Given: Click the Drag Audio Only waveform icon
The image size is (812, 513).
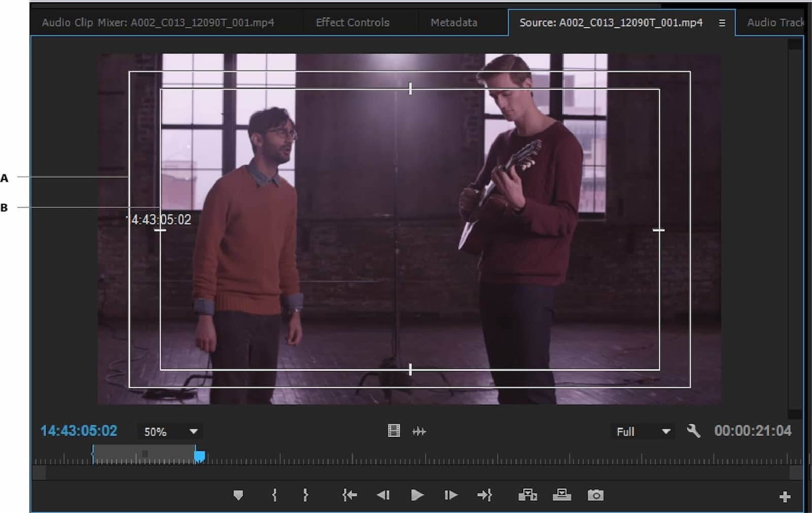Looking at the screenshot, I should tap(419, 432).
